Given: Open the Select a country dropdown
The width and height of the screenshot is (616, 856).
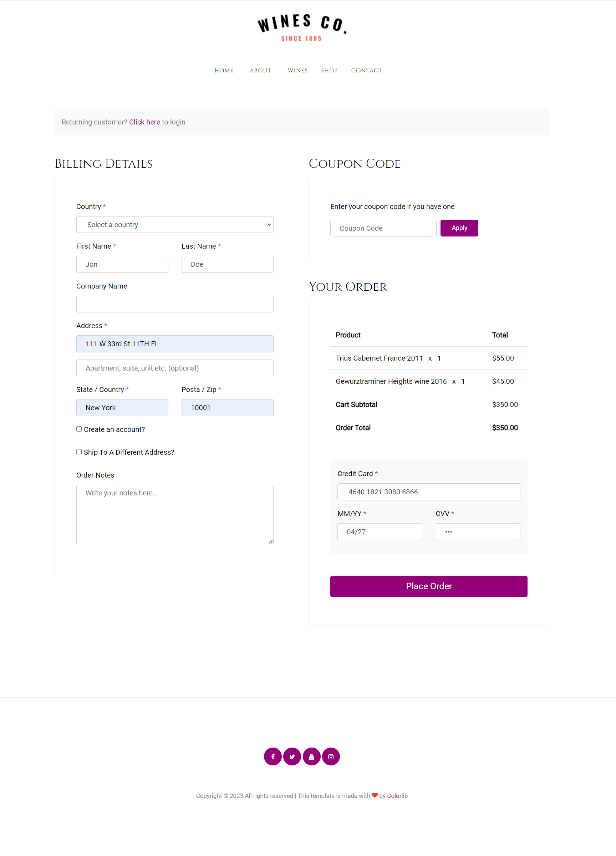Looking at the screenshot, I should click(x=174, y=224).
